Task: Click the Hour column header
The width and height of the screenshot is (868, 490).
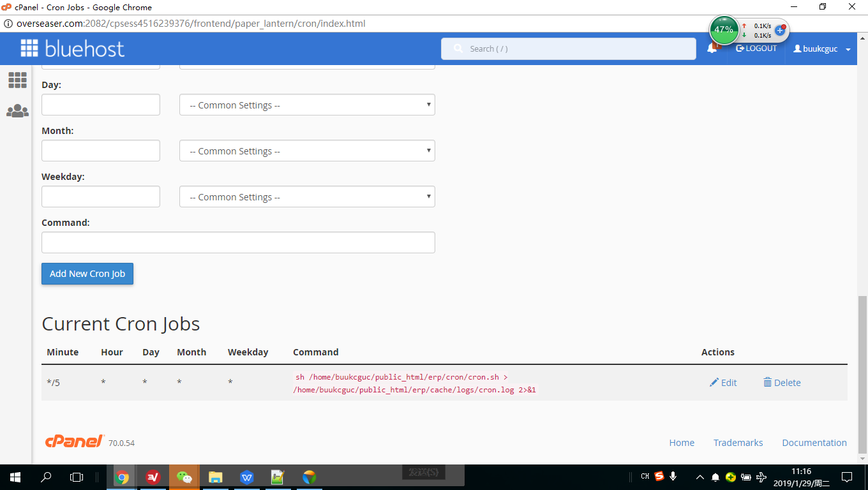Action: (112, 352)
